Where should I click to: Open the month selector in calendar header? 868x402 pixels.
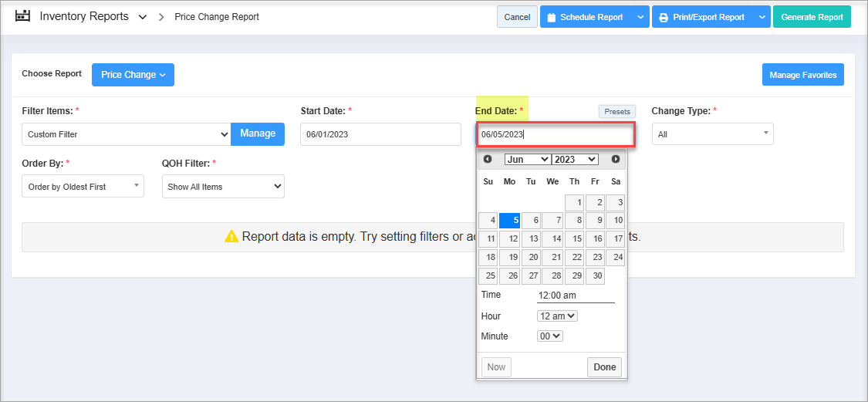pyautogui.click(x=527, y=159)
